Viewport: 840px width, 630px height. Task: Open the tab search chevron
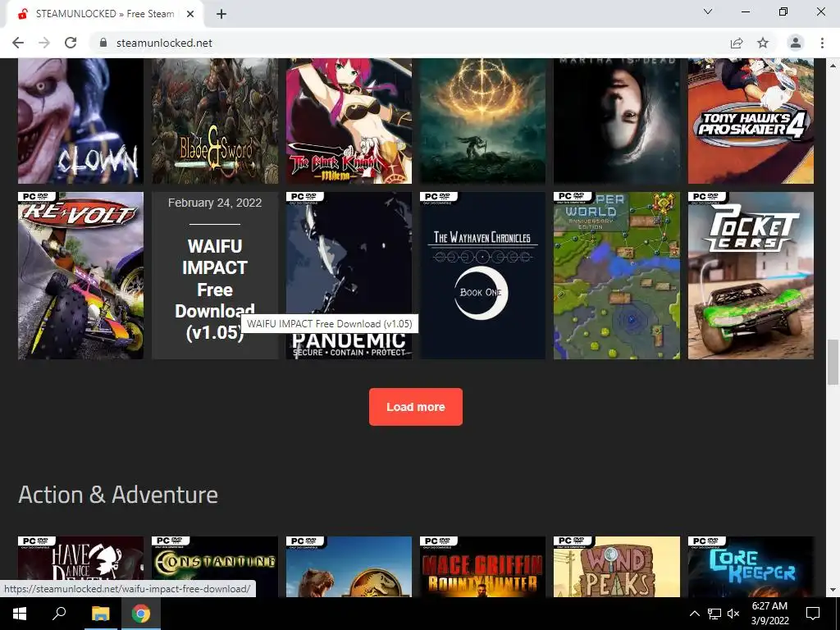(x=708, y=11)
